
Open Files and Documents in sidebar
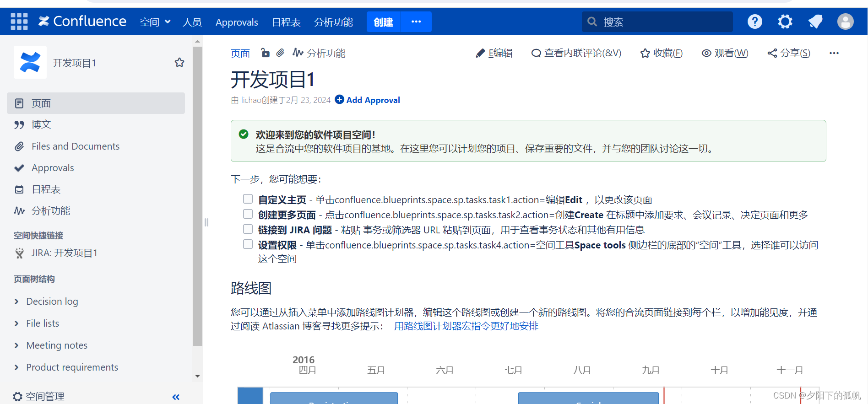[96, 146]
